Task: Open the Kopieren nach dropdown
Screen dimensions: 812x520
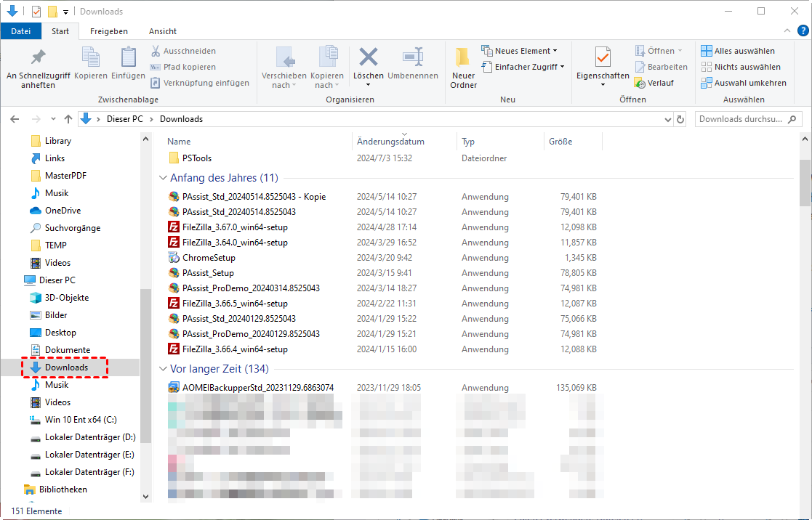Action: click(327, 80)
